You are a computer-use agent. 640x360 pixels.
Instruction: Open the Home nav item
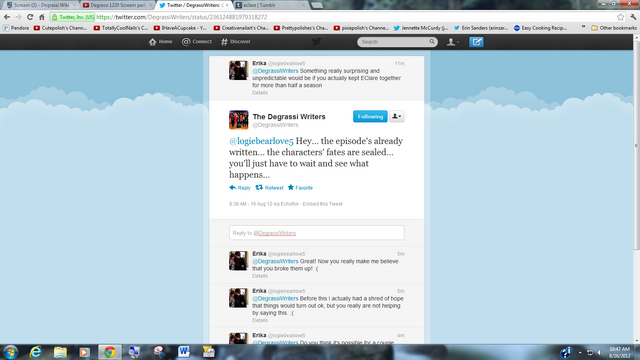click(160, 42)
